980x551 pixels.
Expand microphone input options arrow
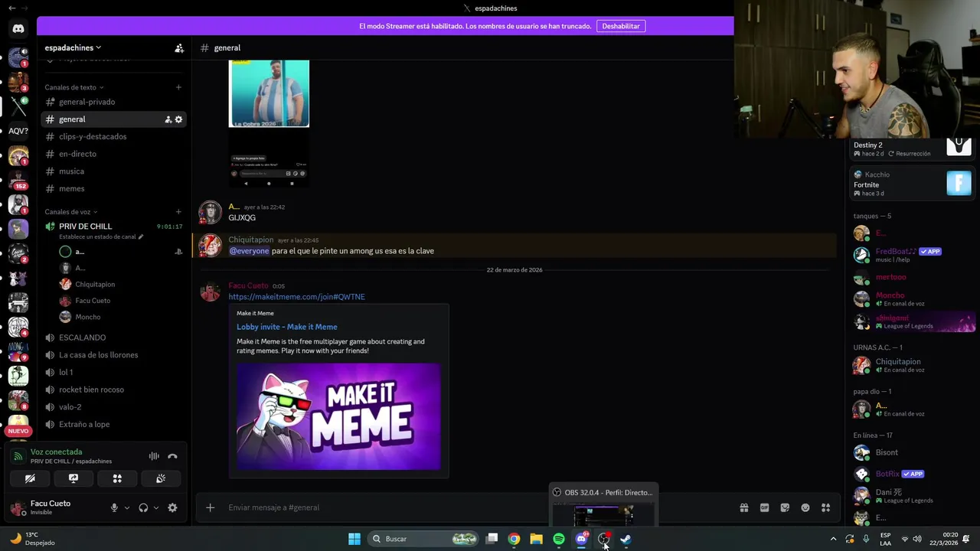[x=127, y=507]
